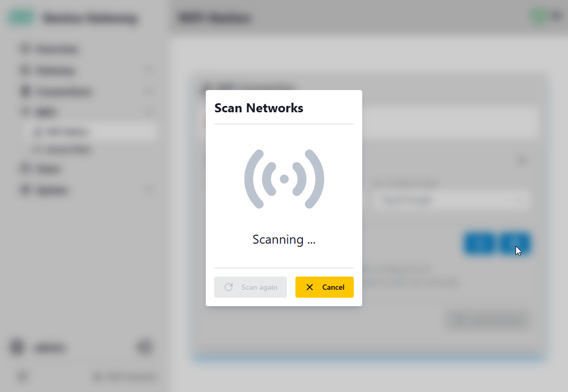
Task: Click the left blurred blue button
Action: click(x=479, y=244)
